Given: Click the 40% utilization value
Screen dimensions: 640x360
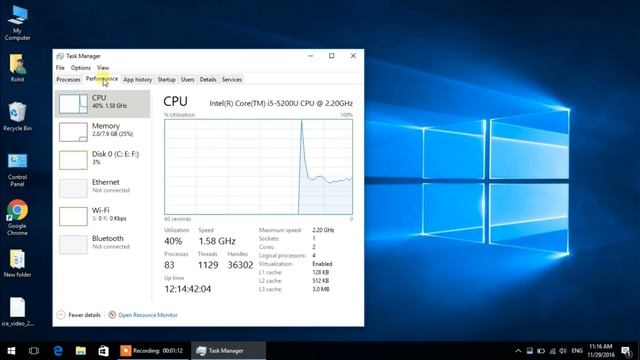Looking at the screenshot, I should click(x=173, y=241).
